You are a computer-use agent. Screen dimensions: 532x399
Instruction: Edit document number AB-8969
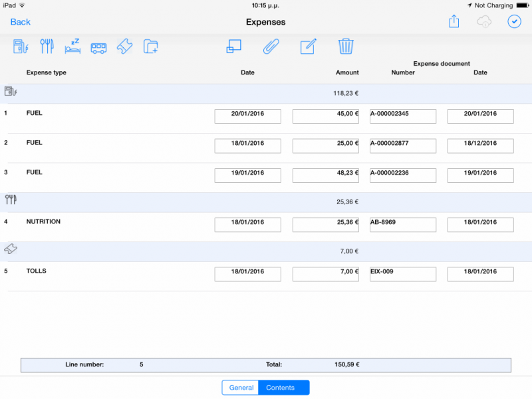[x=403, y=225]
